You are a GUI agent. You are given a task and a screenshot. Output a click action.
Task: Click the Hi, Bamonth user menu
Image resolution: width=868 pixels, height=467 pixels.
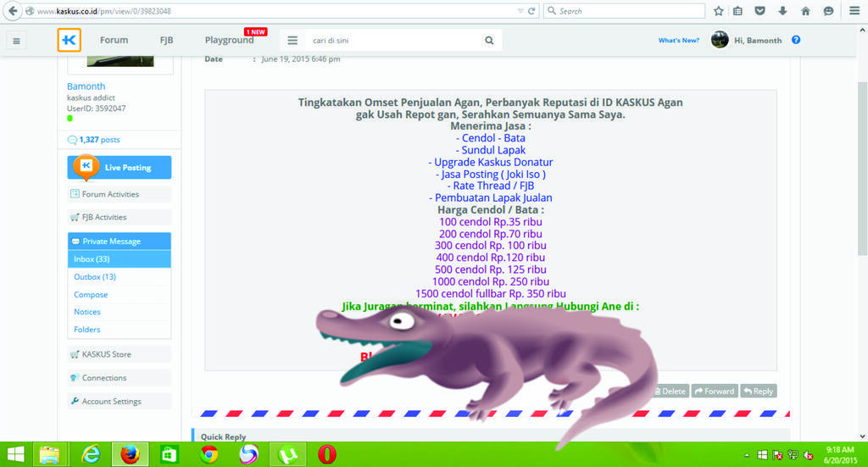(758, 41)
